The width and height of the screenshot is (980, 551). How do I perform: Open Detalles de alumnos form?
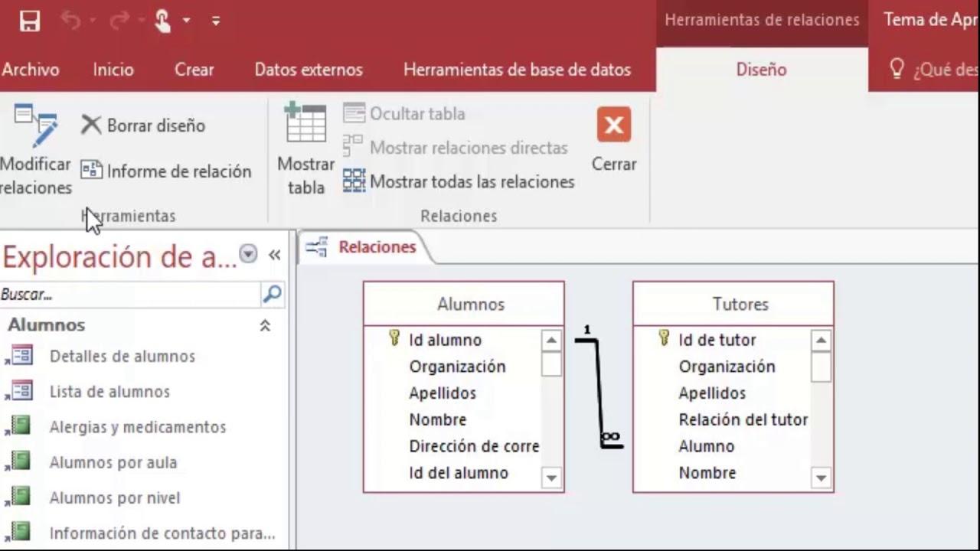[122, 357]
